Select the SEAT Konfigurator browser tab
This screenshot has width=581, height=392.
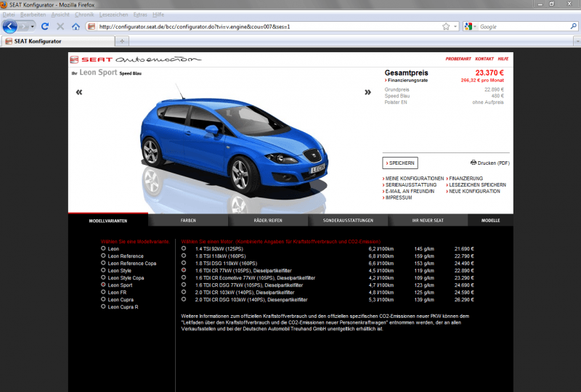click(57, 41)
